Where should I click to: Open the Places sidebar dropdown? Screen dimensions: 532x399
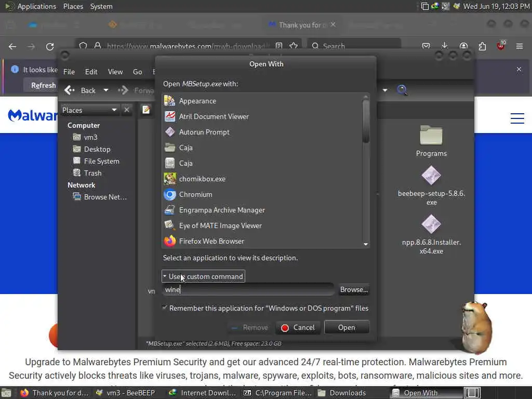(89, 110)
